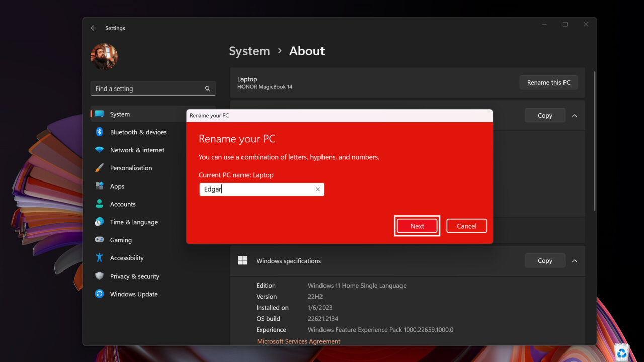This screenshot has width=644, height=362.
Task: Click Next to confirm renaming the PC
Action: [417, 226]
